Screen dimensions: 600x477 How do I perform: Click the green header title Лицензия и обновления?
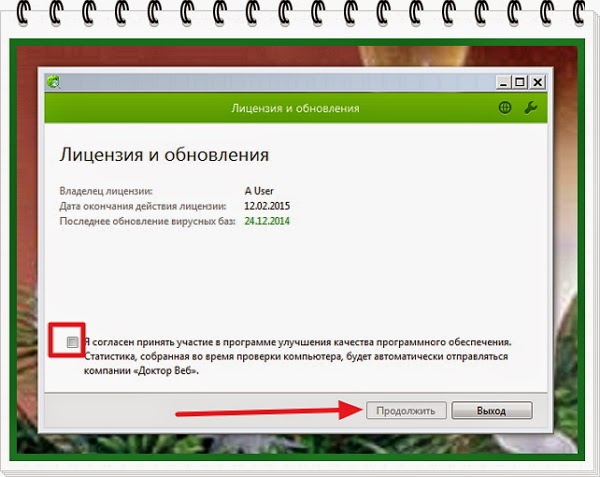coord(295,108)
